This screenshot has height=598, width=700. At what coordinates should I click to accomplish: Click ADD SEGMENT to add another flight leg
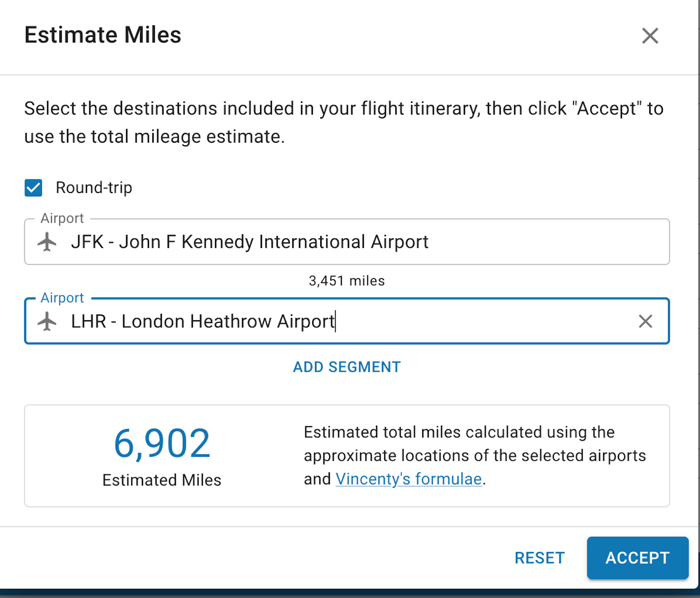(346, 367)
